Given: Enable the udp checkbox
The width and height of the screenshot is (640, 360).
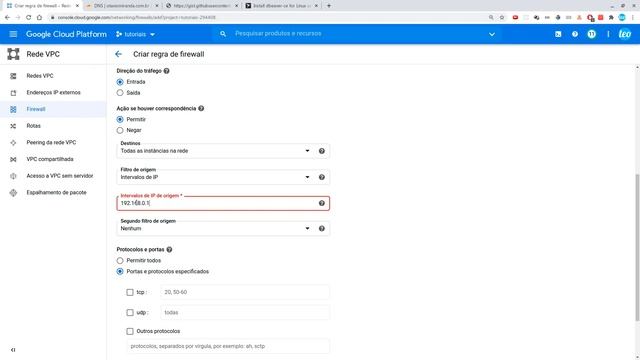Looking at the screenshot, I should click(130, 313).
